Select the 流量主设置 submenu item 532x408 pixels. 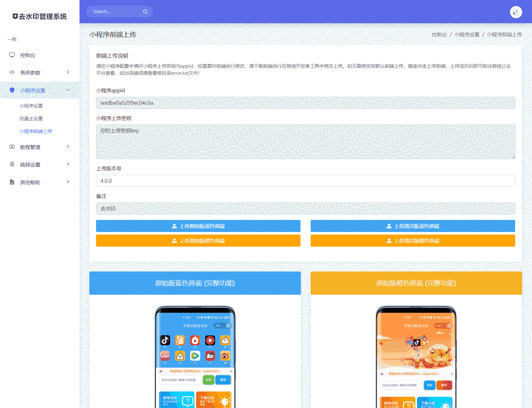(31, 119)
